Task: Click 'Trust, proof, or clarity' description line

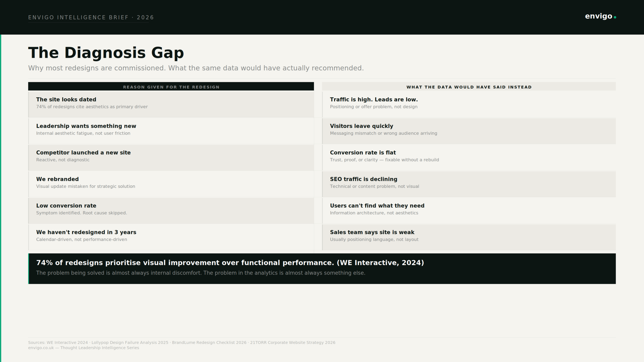Action: coord(384,160)
